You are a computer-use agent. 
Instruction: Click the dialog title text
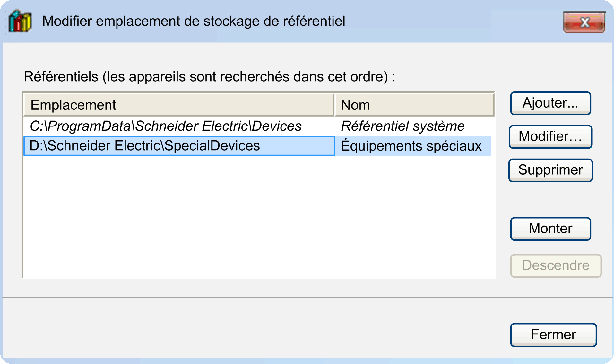click(x=194, y=22)
